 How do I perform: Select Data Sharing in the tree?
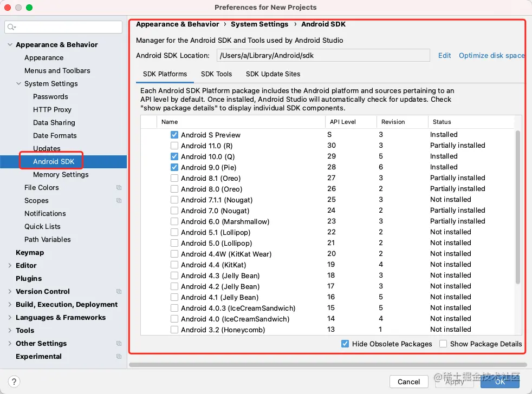tap(54, 123)
